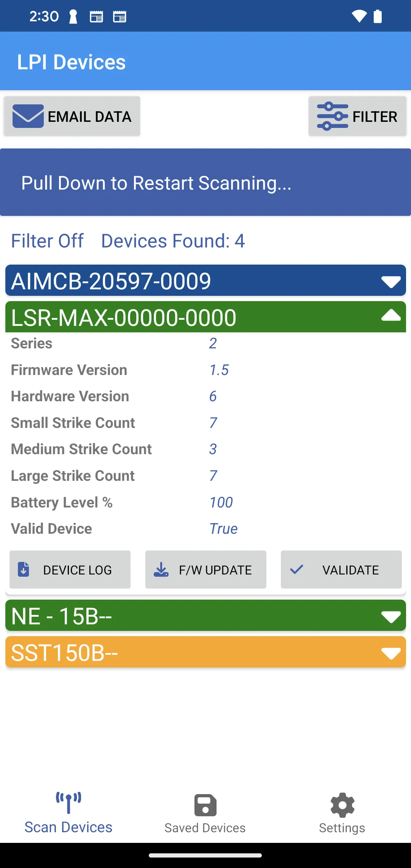Viewport: 411px width, 868px height.
Task: Tap the LPI Devices title
Action: click(72, 62)
